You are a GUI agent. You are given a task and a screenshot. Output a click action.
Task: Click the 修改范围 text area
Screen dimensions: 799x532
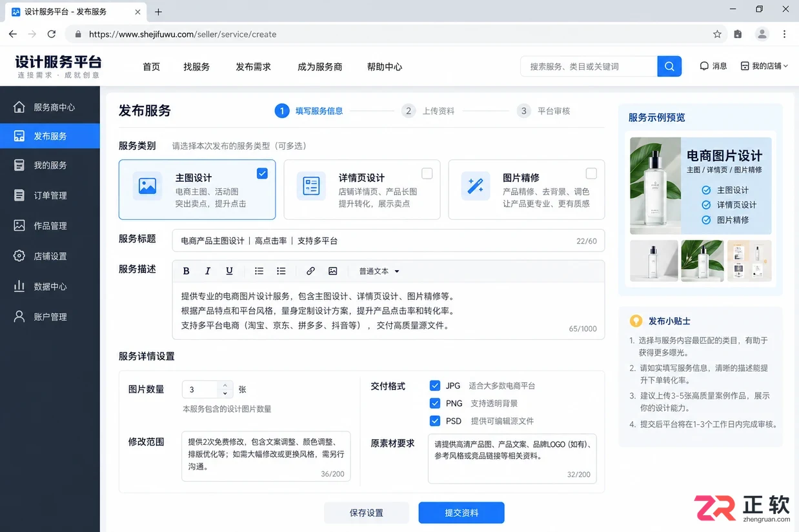266,457
